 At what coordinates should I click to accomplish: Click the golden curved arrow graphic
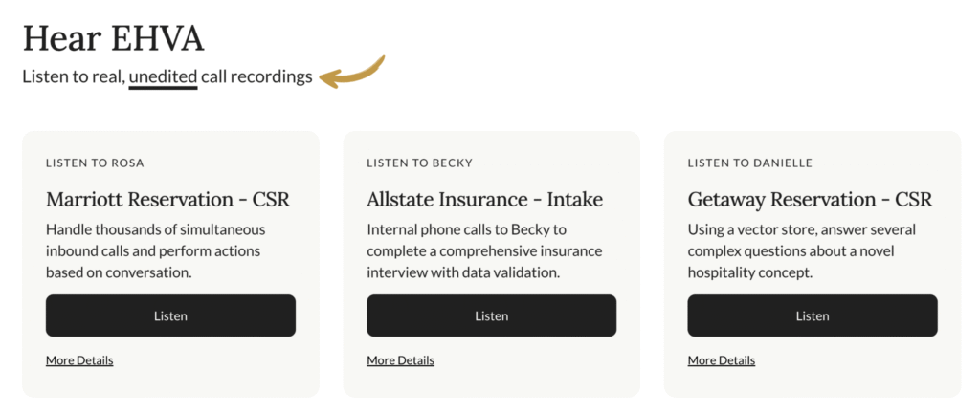click(351, 73)
